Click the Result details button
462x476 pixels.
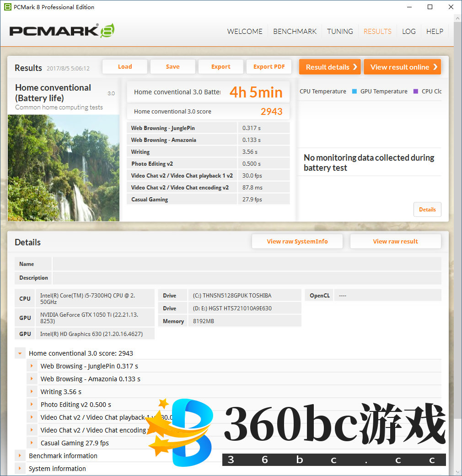click(330, 67)
